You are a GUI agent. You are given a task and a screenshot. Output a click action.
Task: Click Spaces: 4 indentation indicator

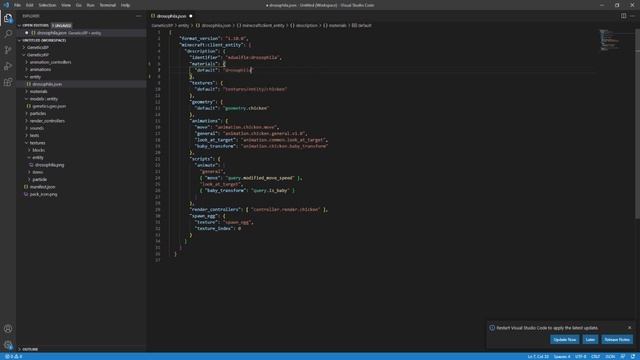[x=562, y=356]
